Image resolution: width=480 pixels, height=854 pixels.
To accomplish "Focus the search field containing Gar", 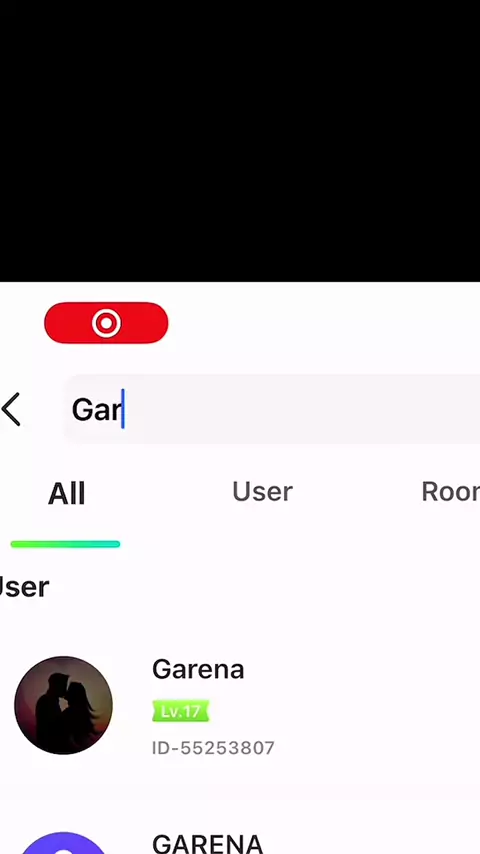I will (272, 409).
